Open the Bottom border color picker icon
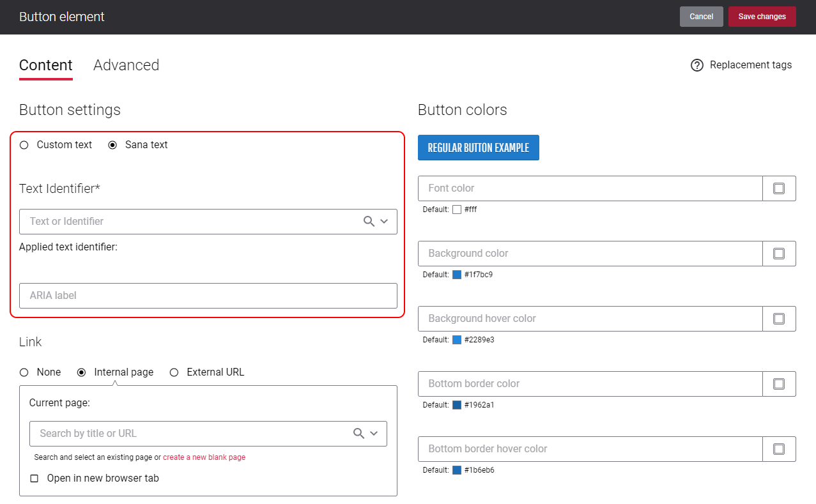 tap(779, 384)
